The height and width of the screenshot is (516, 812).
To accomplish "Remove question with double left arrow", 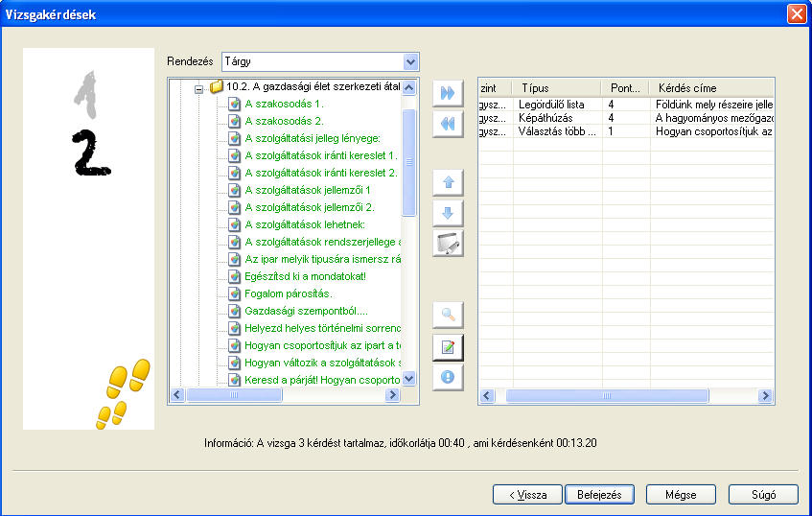I will click(448, 124).
